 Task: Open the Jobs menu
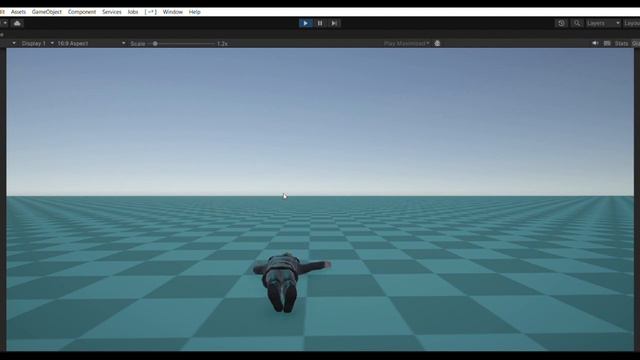click(x=133, y=12)
